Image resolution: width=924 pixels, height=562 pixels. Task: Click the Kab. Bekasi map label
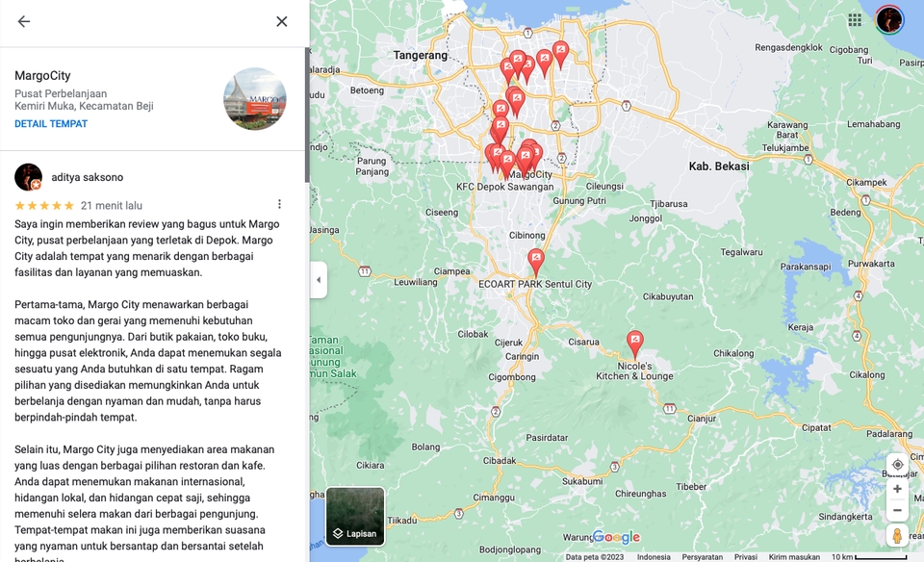(x=719, y=166)
